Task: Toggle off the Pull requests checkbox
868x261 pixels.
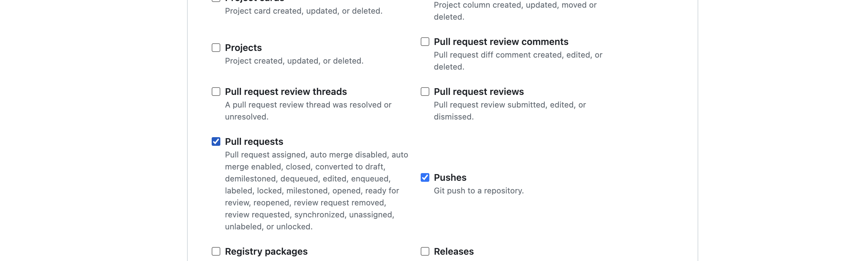Action: coord(216,141)
